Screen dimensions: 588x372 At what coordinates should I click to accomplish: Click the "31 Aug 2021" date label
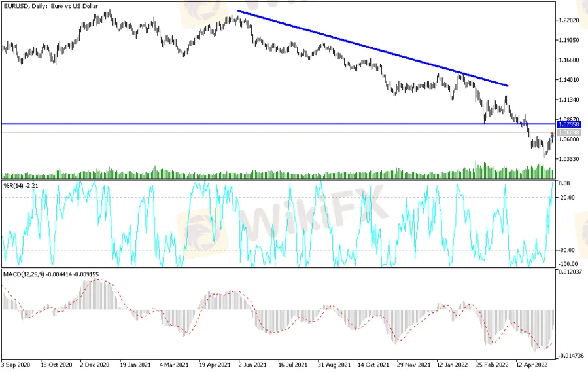pos(334,365)
